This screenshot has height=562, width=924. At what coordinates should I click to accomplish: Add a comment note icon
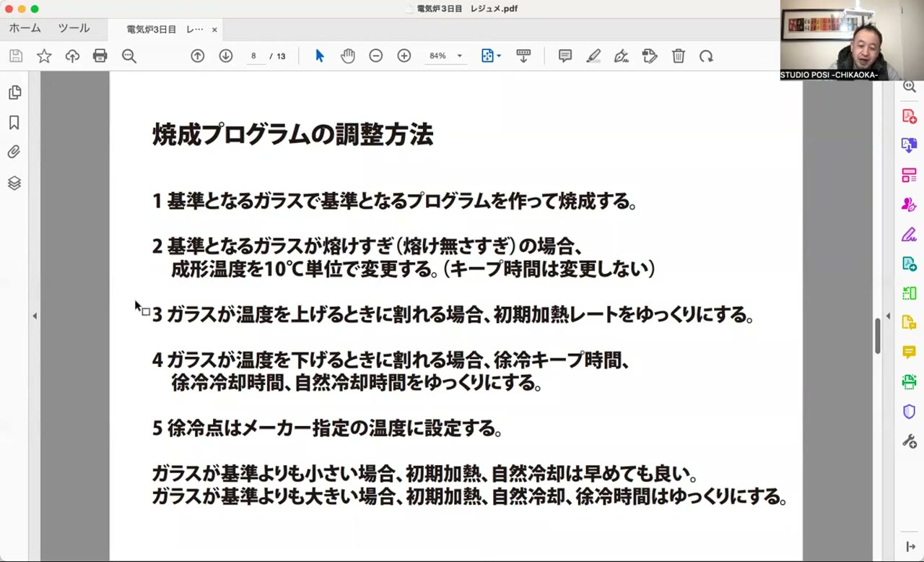[565, 56]
